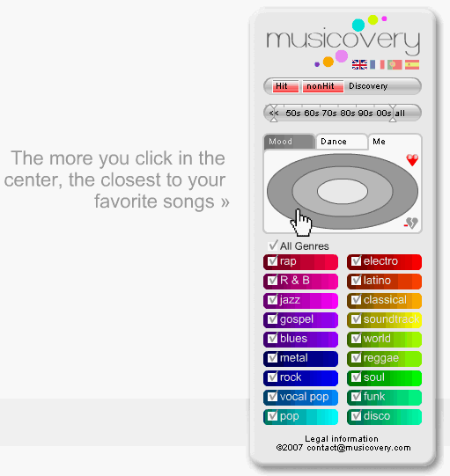Choose the Portuguese flag language icon
Viewport: 450px width, 476px height.
[x=395, y=64]
